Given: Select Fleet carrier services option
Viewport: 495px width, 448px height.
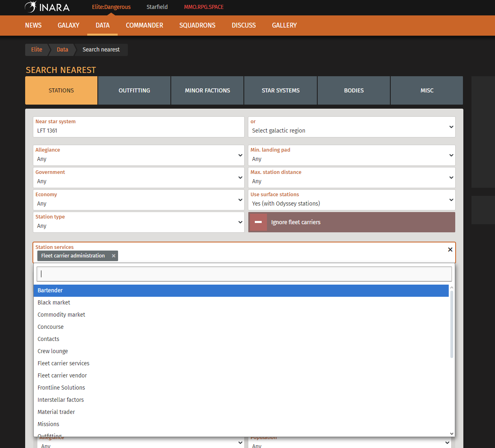Looking at the screenshot, I should click(241, 363).
